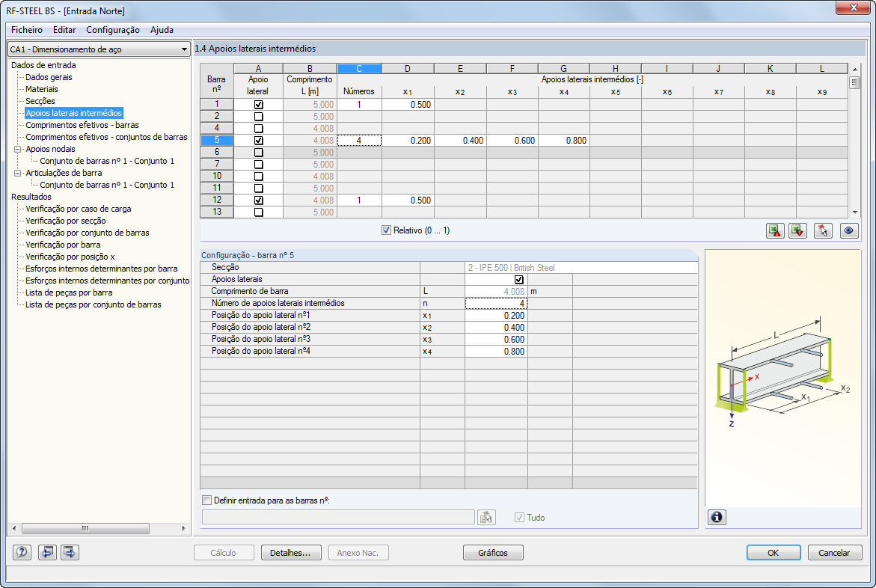Select Apoios laterais intermédios tree item
The width and height of the screenshot is (876, 588).
74,113
